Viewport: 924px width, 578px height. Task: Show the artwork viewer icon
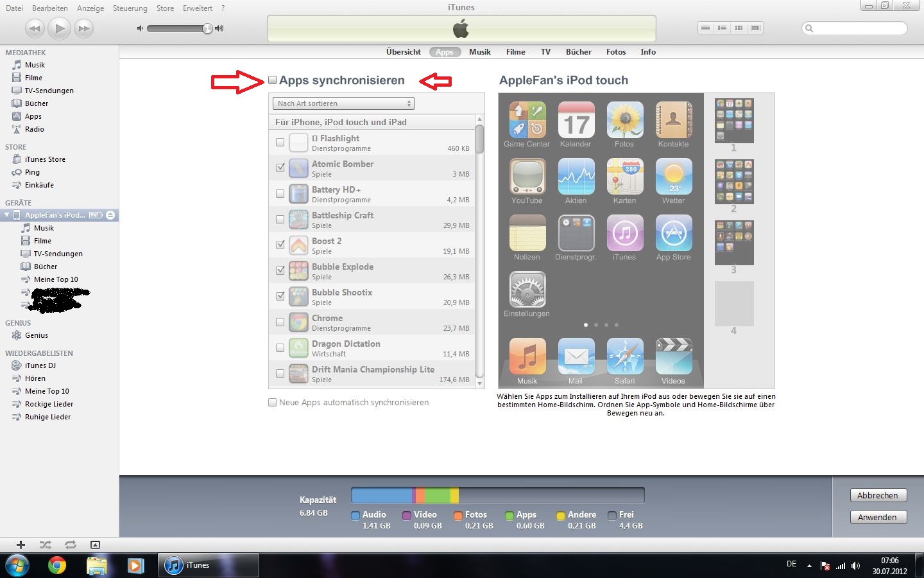click(x=95, y=545)
